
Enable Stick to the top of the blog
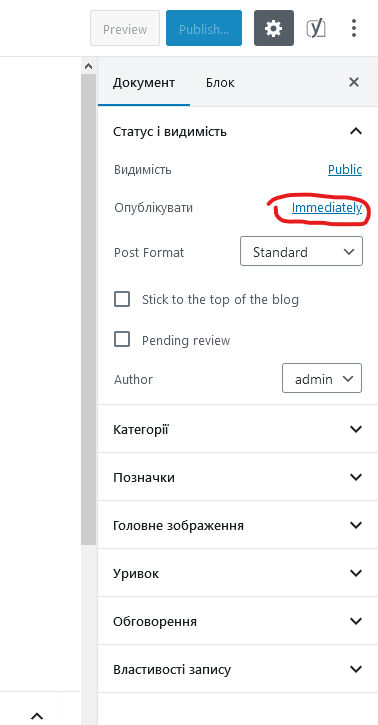coord(122,300)
